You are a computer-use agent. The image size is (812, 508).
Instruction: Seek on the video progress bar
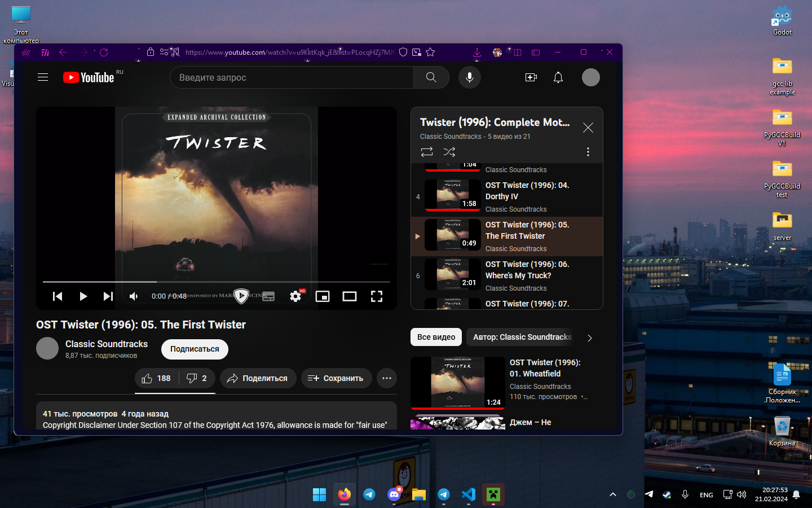(x=217, y=282)
